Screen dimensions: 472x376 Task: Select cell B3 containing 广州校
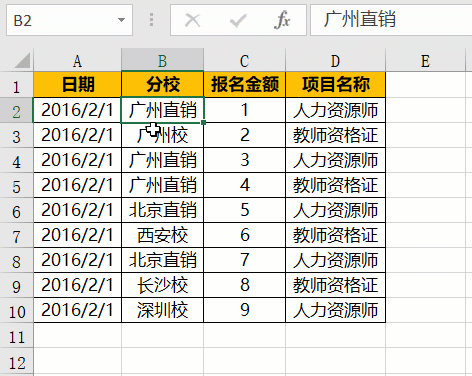tap(162, 135)
